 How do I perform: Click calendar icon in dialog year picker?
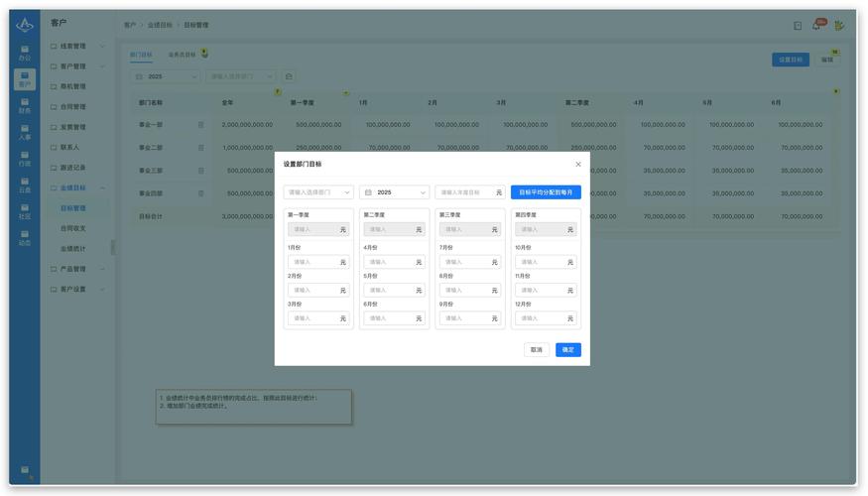tap(369, 192)
